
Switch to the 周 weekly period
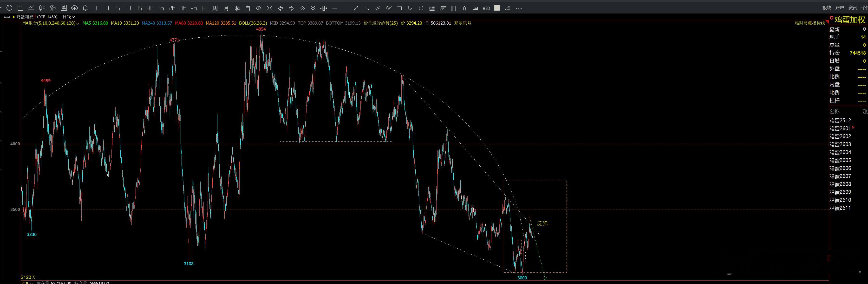point(215,8)
